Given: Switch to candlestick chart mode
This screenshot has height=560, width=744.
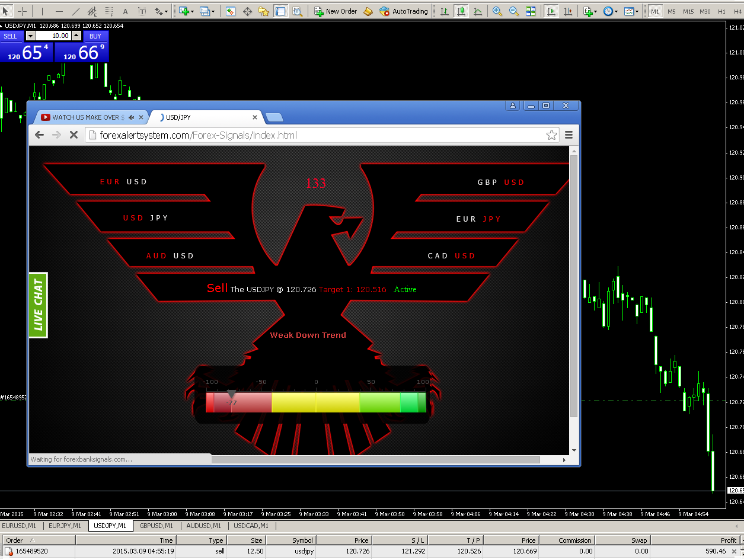Looking at the screenshot, I should click(461, 11).
